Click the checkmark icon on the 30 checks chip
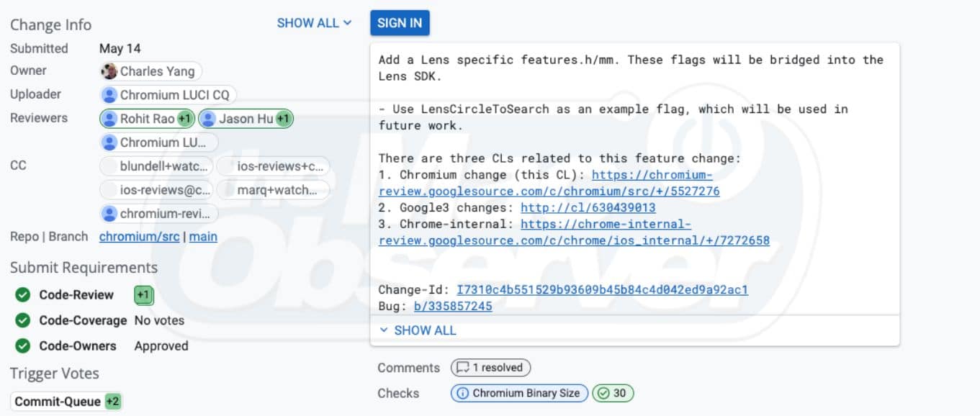Viewport: 980px width, 416px height. point(602,393)
